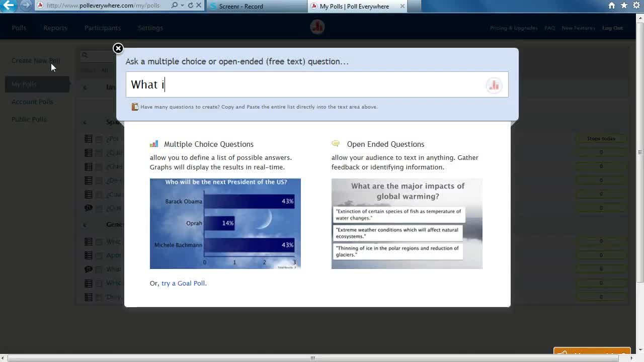Click the browser Forward button
This screenshot has width=644, height=362.
tap(26, 6)
